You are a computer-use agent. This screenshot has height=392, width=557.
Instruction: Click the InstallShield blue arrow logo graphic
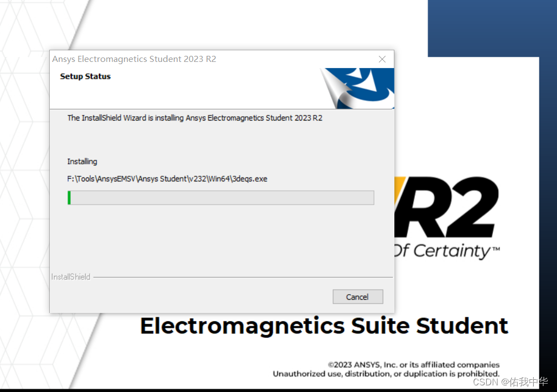click(x=357, y=88)
